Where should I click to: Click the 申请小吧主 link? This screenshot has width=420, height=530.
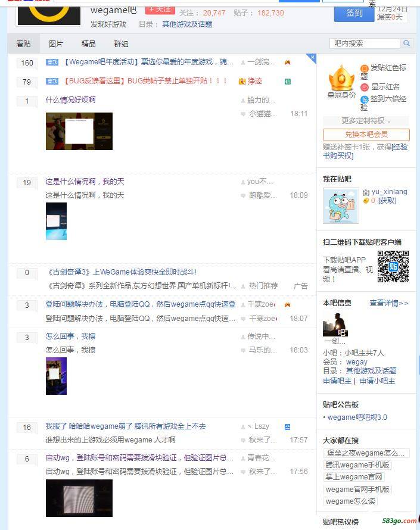[x=377, y=381]
